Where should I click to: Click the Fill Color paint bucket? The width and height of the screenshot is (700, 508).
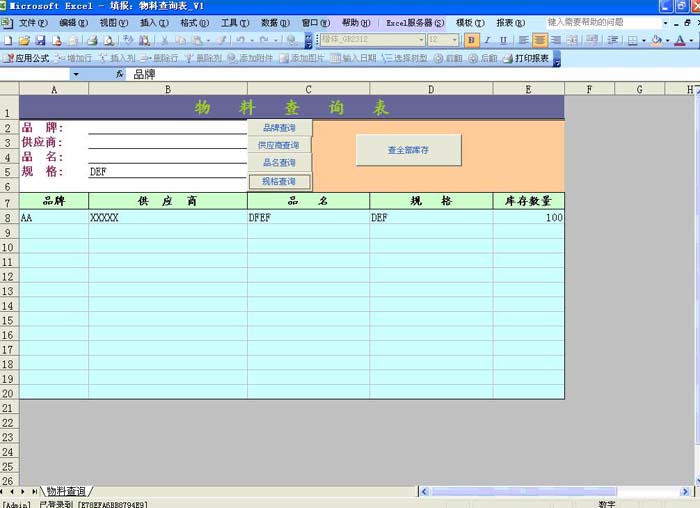656,40
